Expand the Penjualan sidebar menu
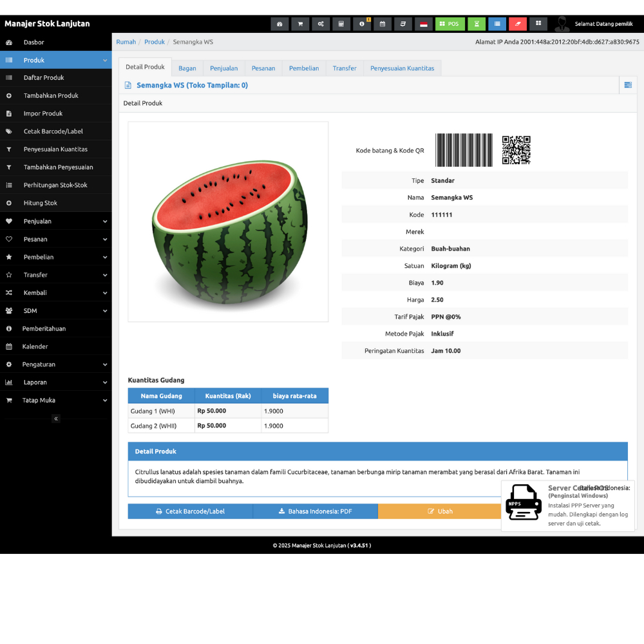 click(x=56, y=222)
